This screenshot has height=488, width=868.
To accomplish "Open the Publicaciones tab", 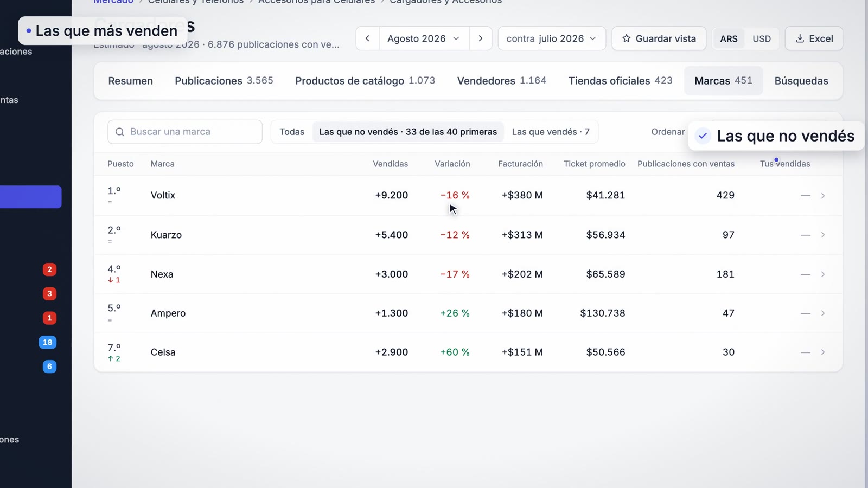I will click(x=224, y=81).
